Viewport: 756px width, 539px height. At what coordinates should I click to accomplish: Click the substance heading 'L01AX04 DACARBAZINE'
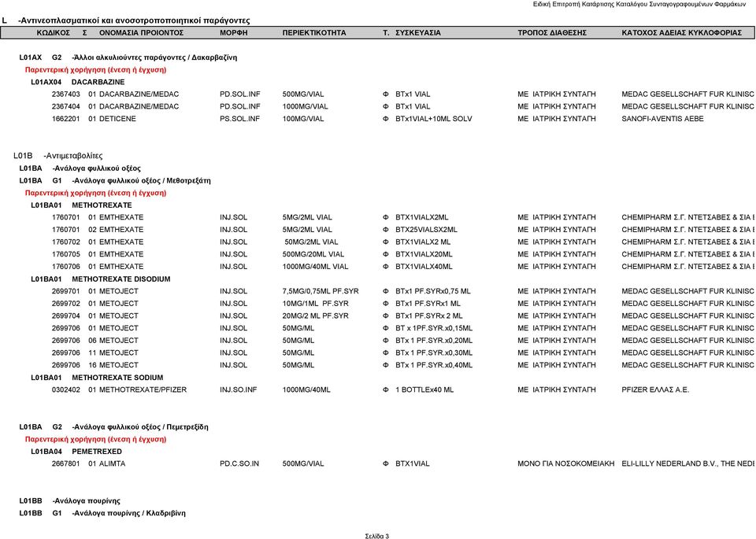(x=78, y=82)
